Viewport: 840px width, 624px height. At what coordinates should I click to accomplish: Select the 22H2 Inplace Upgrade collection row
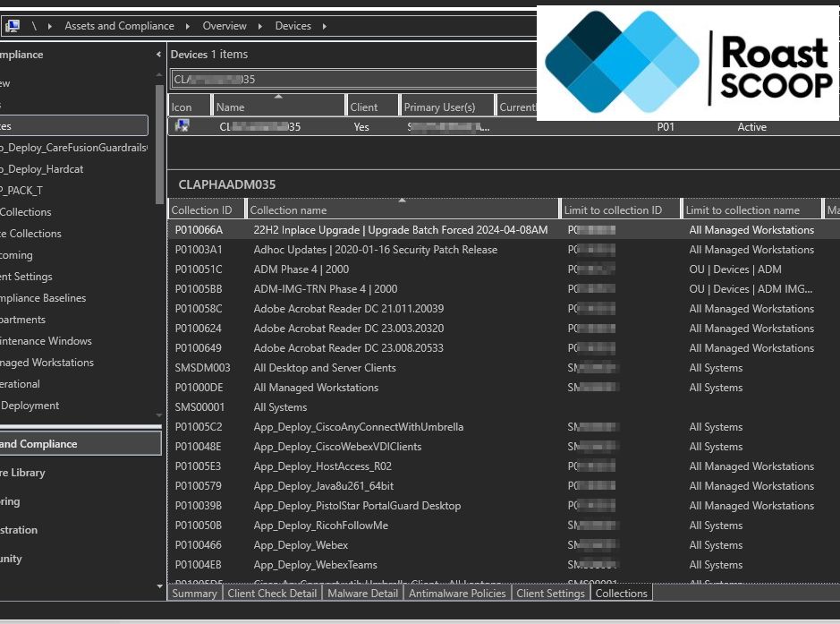coord(504,230)
